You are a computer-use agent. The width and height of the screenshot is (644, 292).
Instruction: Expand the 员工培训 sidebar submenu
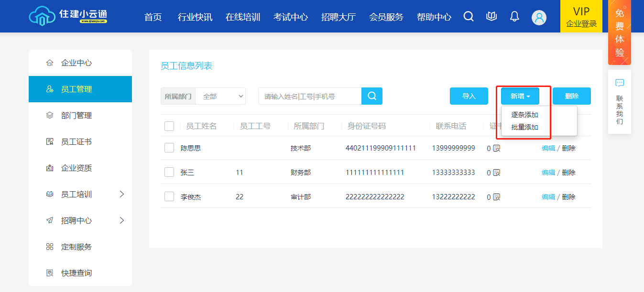[x=121, y=194]
